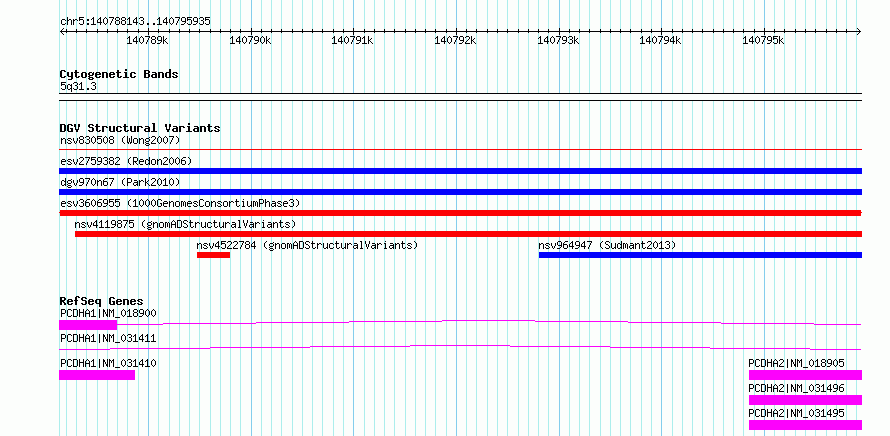Click the nsv4119875 red variant bar
This screenshot has width=890, height=436.
coord(468,234)
